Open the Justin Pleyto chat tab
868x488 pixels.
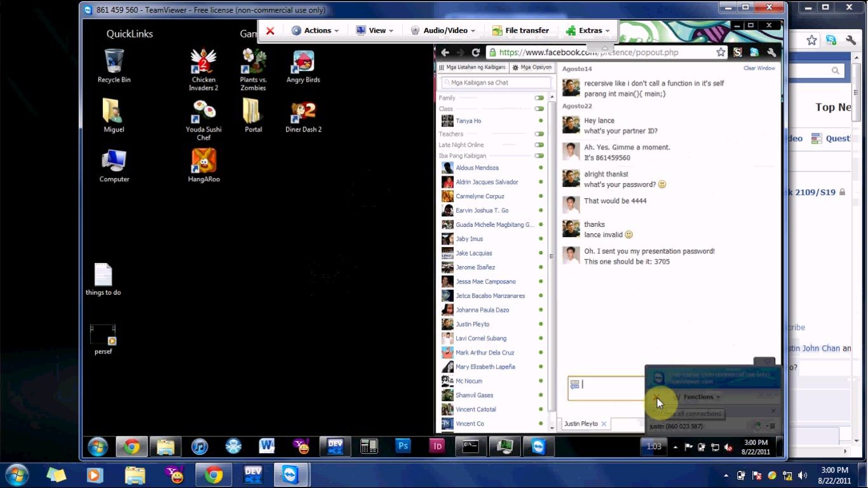581,424
